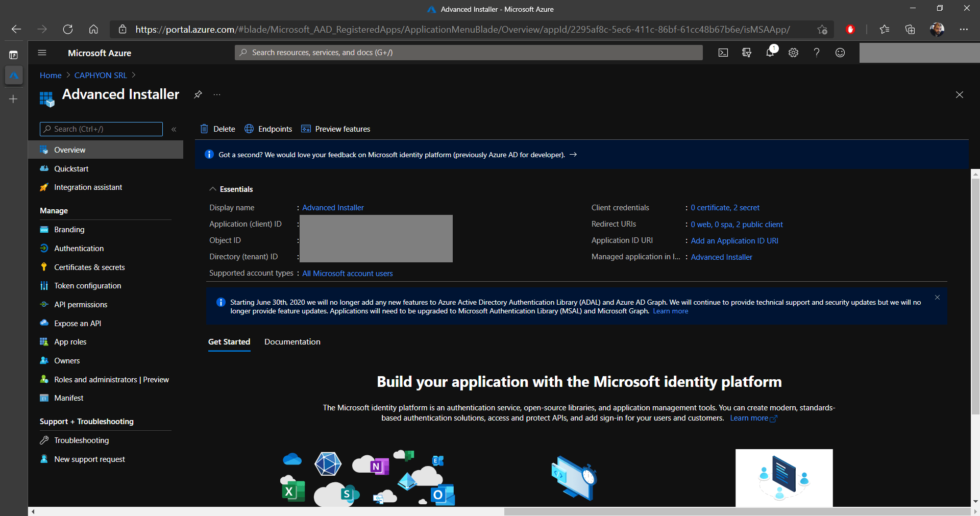Open portal settings gear
Image resolution: width=980 pixels, height=516 pixels.
tap(793, 53)
